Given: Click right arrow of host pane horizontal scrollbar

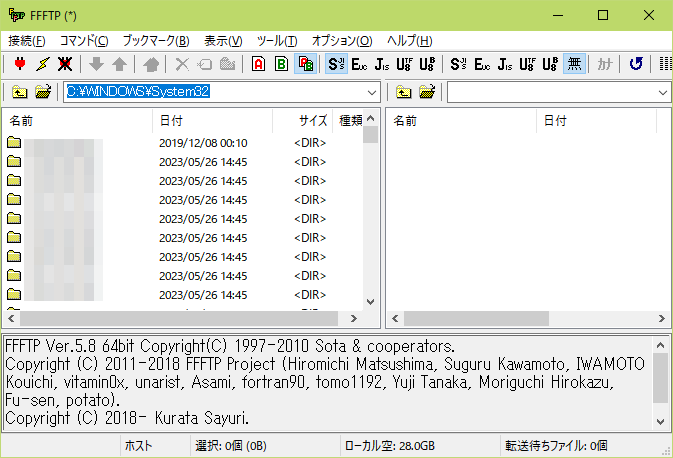Looking at the screenshot, I should [x=661, y=318].
